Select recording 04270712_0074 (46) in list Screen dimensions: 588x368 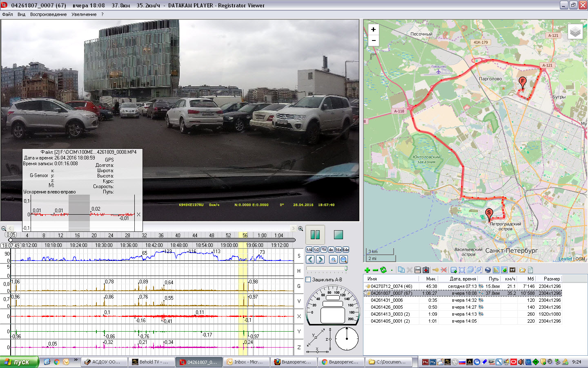[x=391, y=286]
